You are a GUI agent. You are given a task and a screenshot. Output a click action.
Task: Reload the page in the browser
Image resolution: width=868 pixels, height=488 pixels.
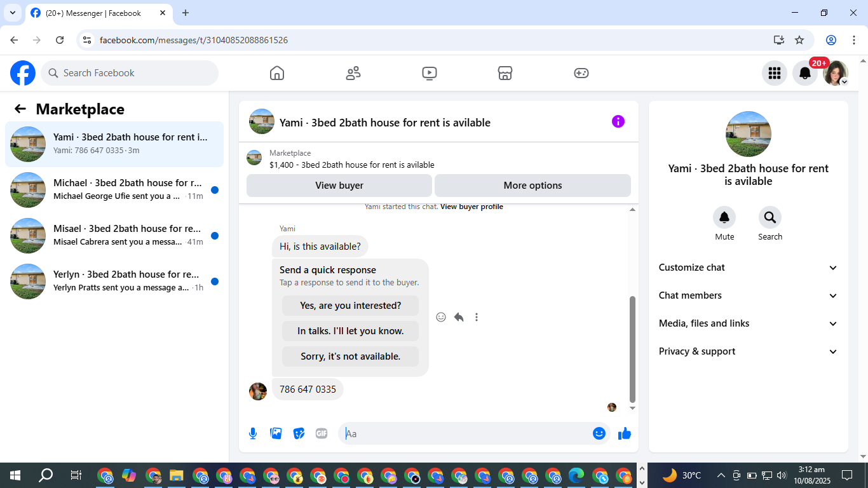(x=60, y=40)
